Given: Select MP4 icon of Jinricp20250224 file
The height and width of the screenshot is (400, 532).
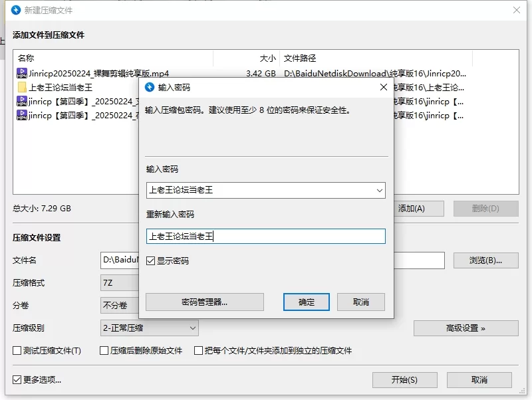Looking at the screenshot, I should [22, 73].
